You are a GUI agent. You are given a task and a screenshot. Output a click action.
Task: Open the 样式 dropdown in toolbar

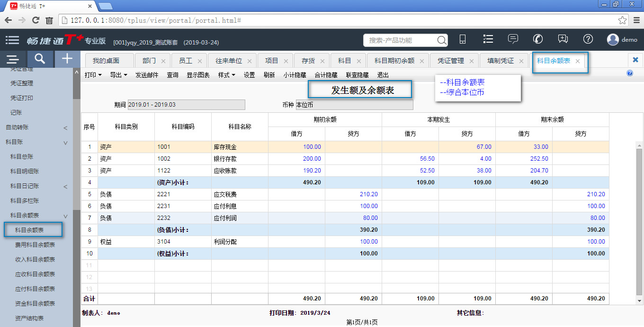point(226,75)
